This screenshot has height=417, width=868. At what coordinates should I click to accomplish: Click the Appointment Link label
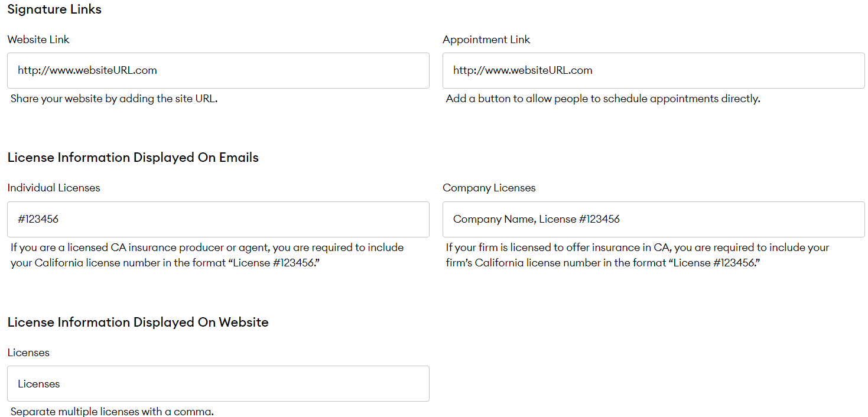[486, 39]
